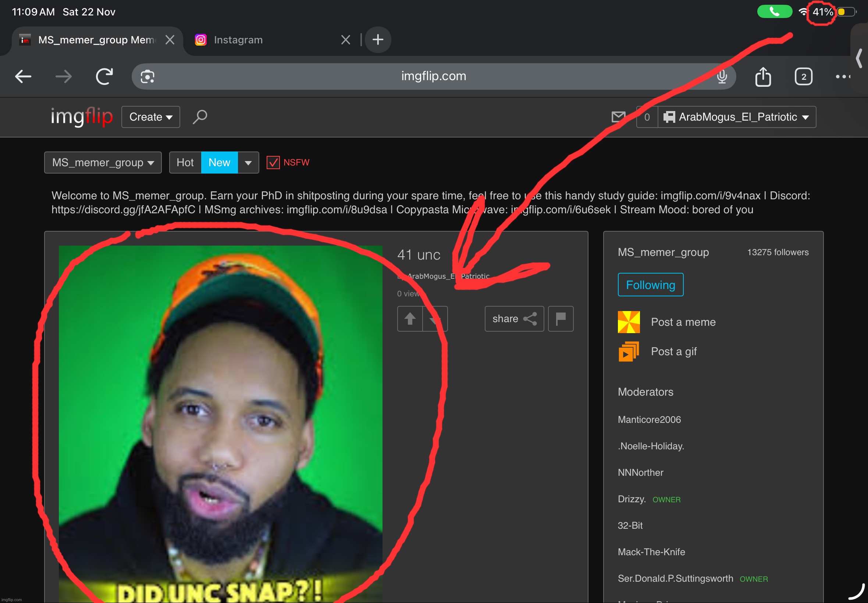Open tab overview showing 2 tabs
The width and height of the screenshot is (868, 603).
pos(803,77)
